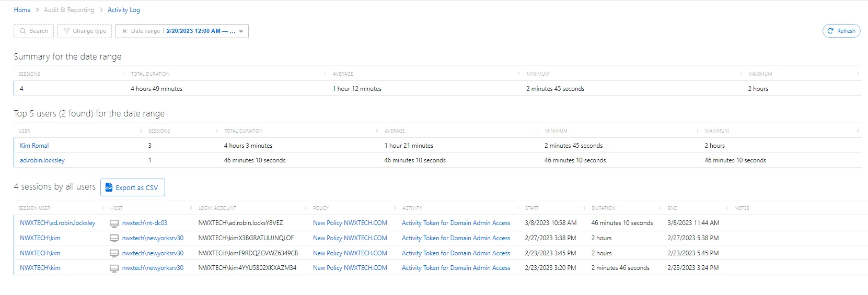Image resolution: width=868 pixels, height=295 pixels.
Task: Click summary value 4 hours 49 minutes
Action: pyautogui.click(x=156, y=89)
